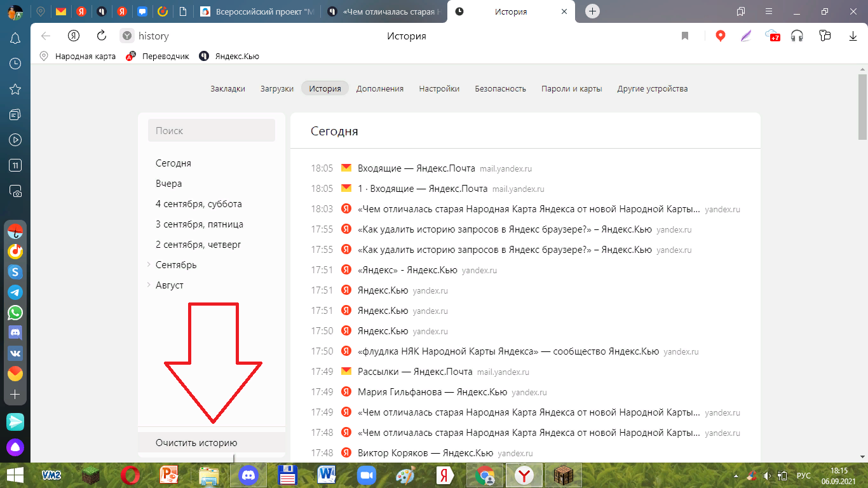Activate Alice voice assistant
The image size is (868, 488).
point(15,447)
